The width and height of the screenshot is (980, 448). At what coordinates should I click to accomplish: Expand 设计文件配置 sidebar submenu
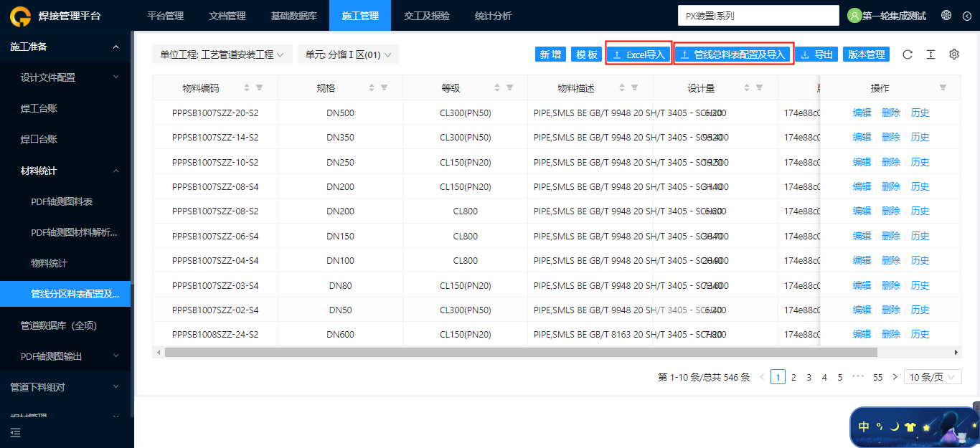[x=65, y=77]
